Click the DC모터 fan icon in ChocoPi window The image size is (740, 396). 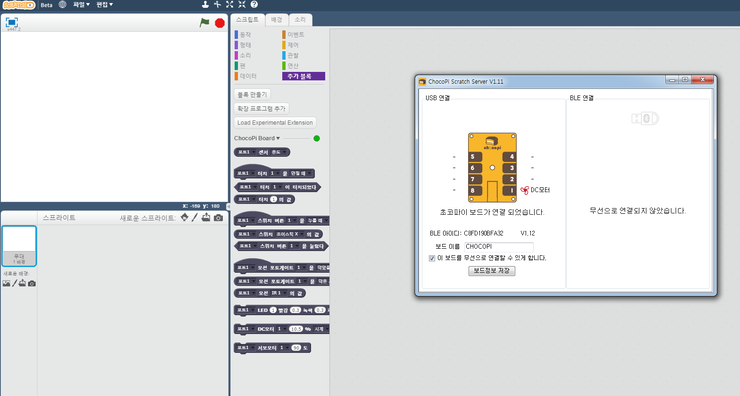point(524,190)
